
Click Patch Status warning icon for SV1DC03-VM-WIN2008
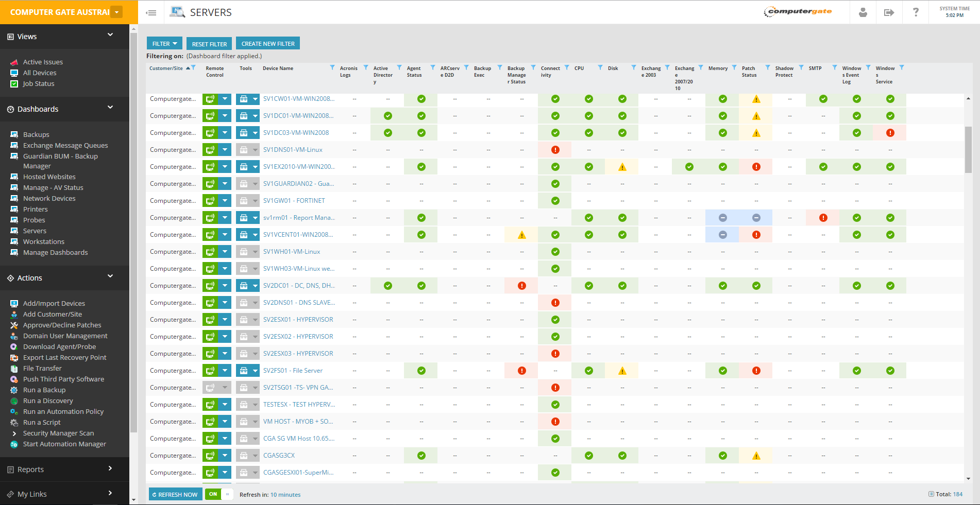point(756,133)
